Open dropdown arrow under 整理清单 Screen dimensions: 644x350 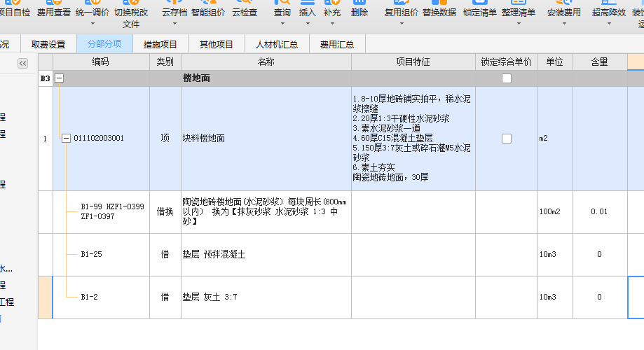pos(519,24)
